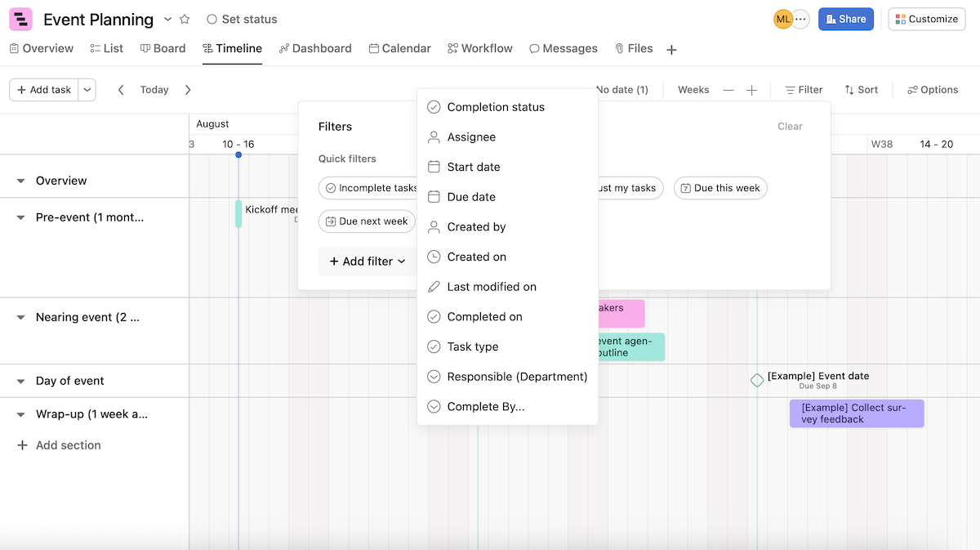Click the Event Planning project logo icon
Image resolution: width=980 pixels, height=550 pixels.
20,18
